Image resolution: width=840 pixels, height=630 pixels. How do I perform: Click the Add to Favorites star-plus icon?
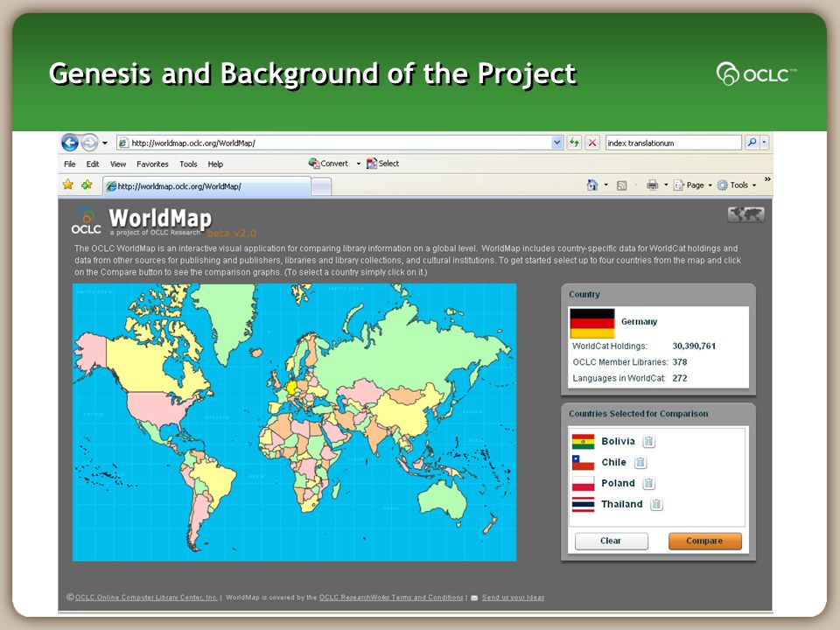(x=87, y=185)
